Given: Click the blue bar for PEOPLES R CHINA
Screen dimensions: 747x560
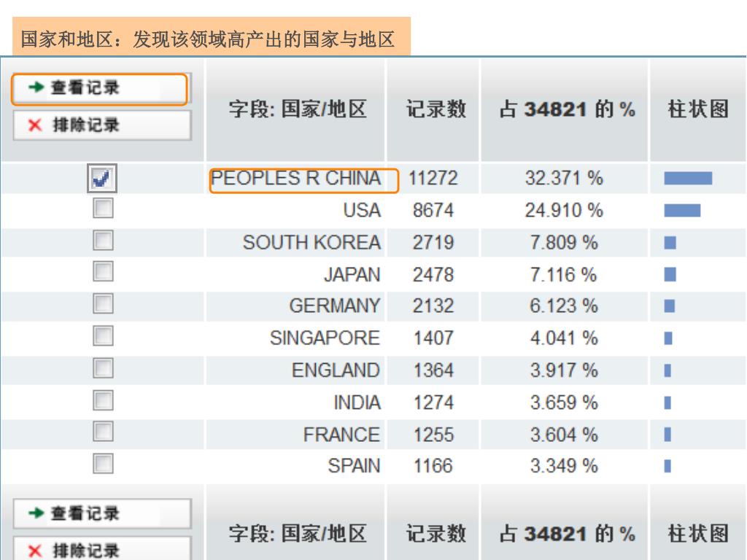Looking at the screenshot, I should [688, 178].
